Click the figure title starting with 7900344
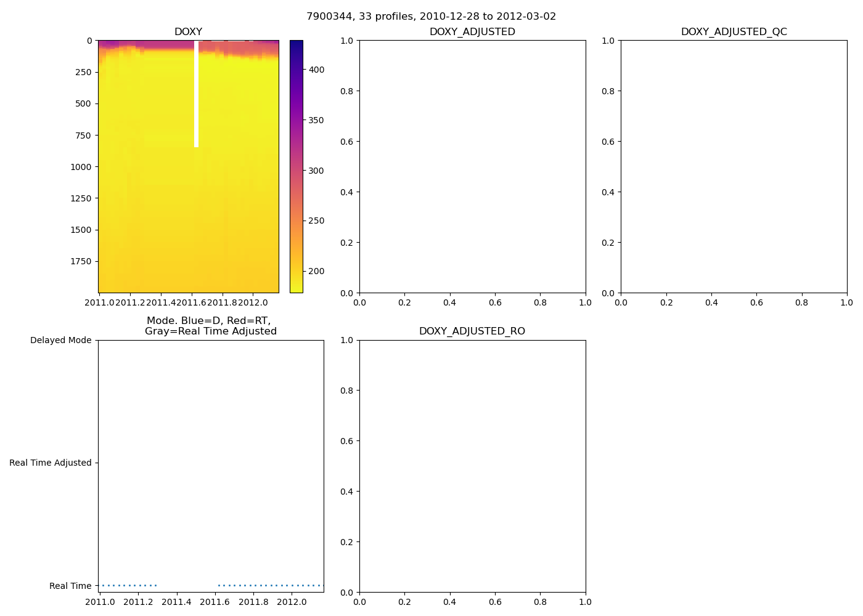 coord(431,17)
